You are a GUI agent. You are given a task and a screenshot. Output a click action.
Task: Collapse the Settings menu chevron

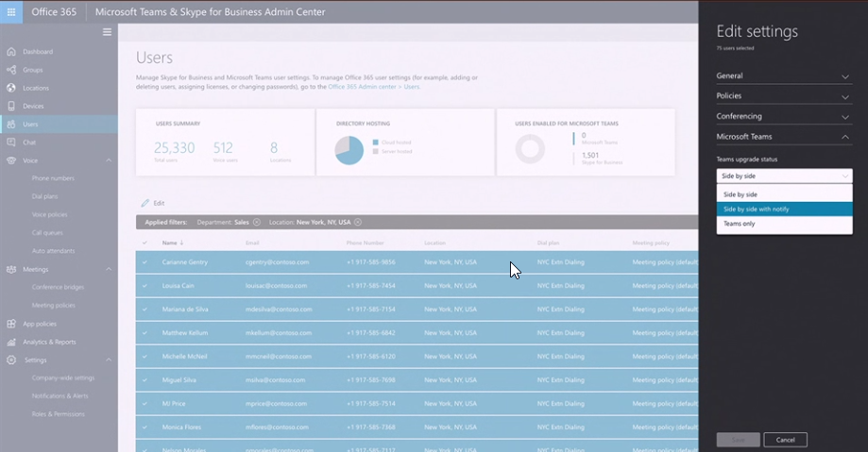[x=109, y=360]
